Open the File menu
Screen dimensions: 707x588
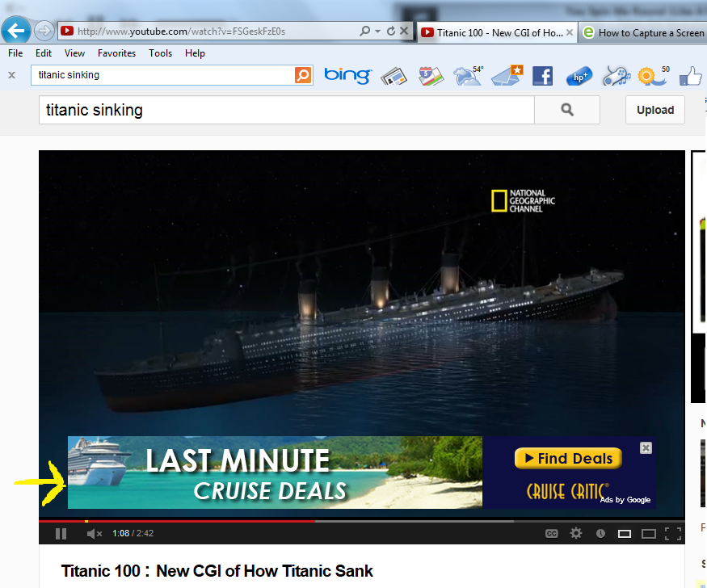pos(15,53)
